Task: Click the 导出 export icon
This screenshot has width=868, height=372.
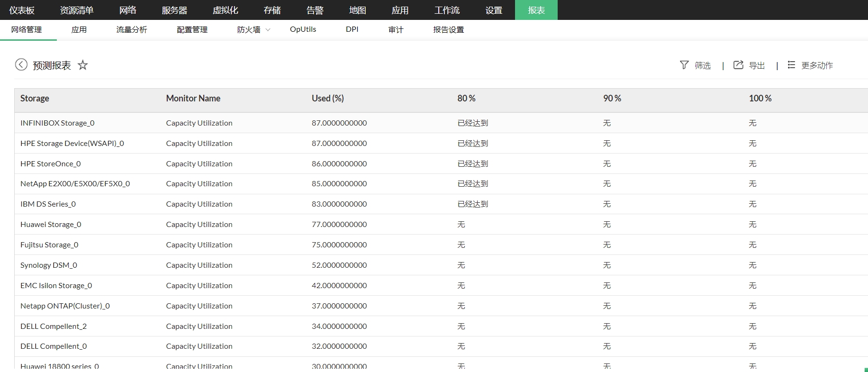Action: point(738,65)
